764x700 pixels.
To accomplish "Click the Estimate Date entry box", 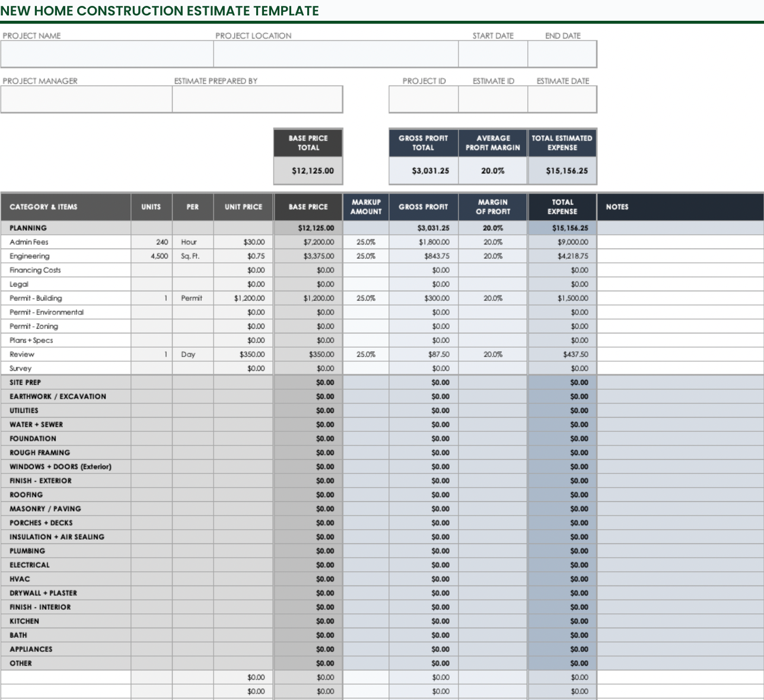I will (x=562, y=100).
